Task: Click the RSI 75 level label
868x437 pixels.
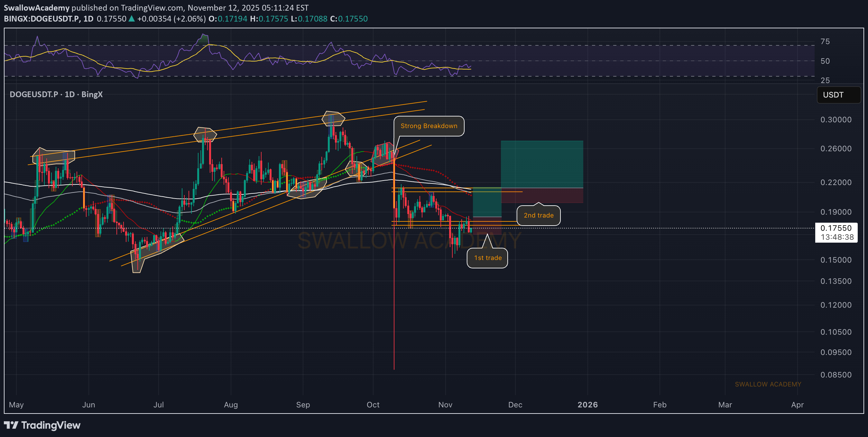Action: coord(825,42)
